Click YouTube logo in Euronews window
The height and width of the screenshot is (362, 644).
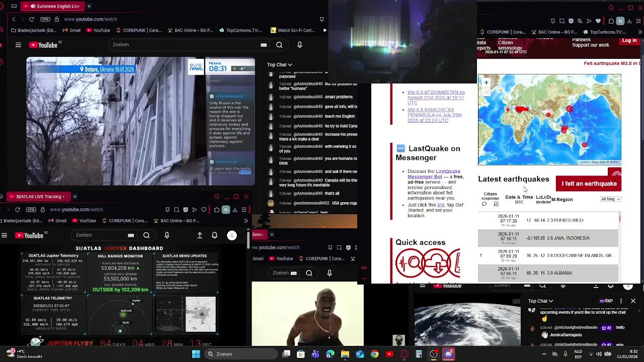tap(44, 45)
